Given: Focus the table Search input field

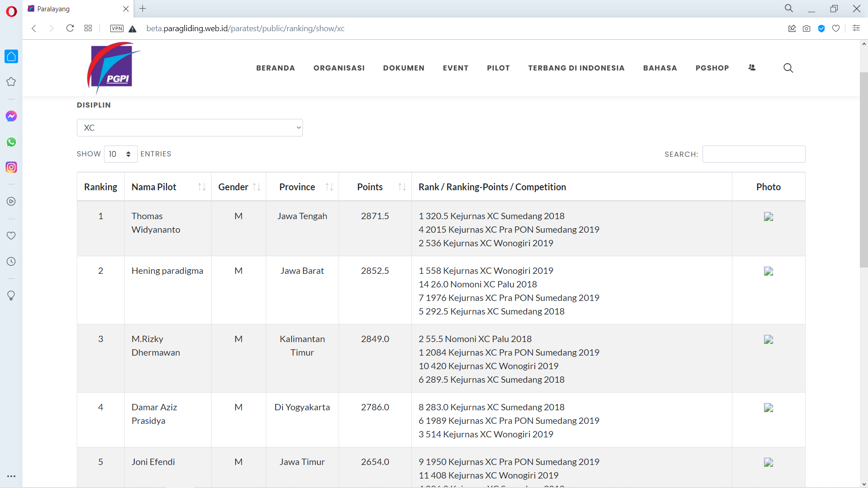Looking at the screenshot, I should point(754,154).
